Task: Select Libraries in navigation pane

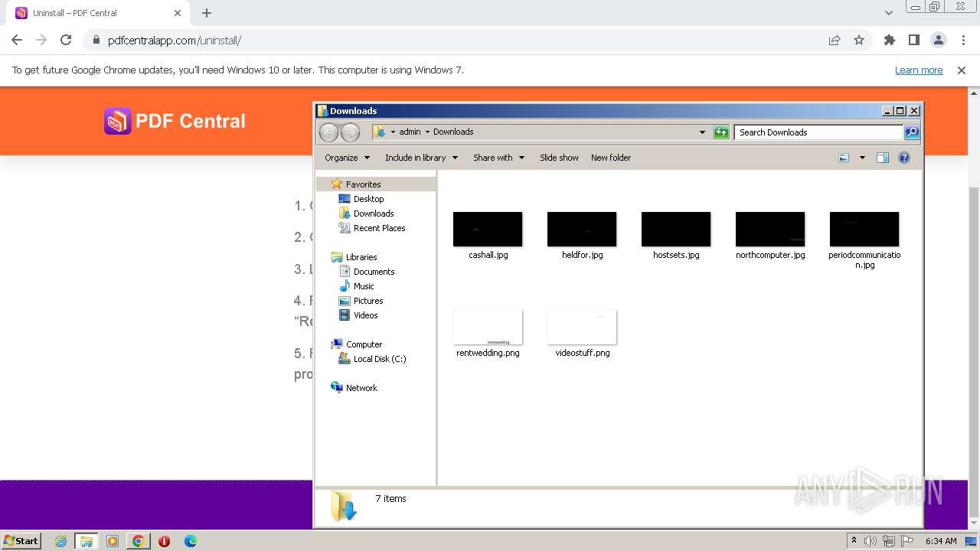Action: point(354,257)
